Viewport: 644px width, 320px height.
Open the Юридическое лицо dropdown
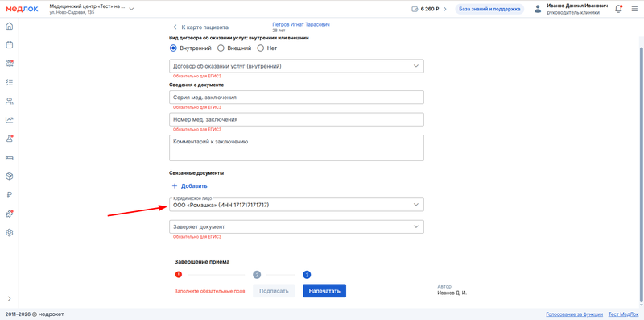[x=296, y=205]
